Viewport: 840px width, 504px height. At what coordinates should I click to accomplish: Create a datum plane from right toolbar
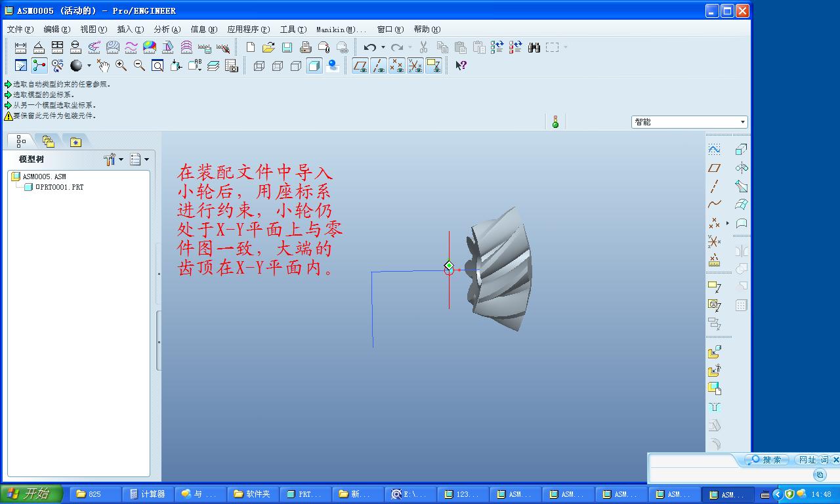coord(714,168)
